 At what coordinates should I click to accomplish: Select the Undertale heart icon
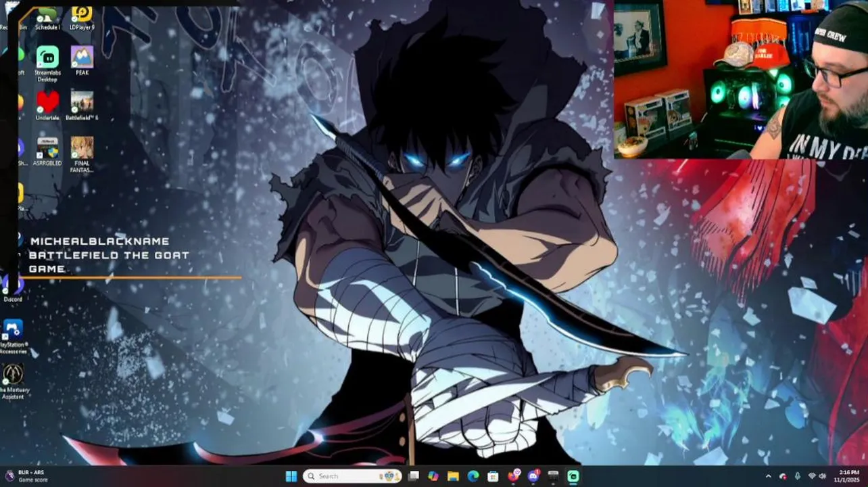(x=47, y=106)
